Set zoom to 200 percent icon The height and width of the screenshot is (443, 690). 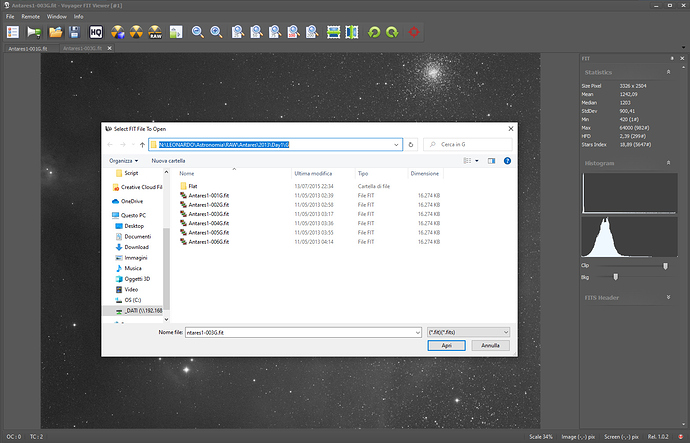point(312,32)
